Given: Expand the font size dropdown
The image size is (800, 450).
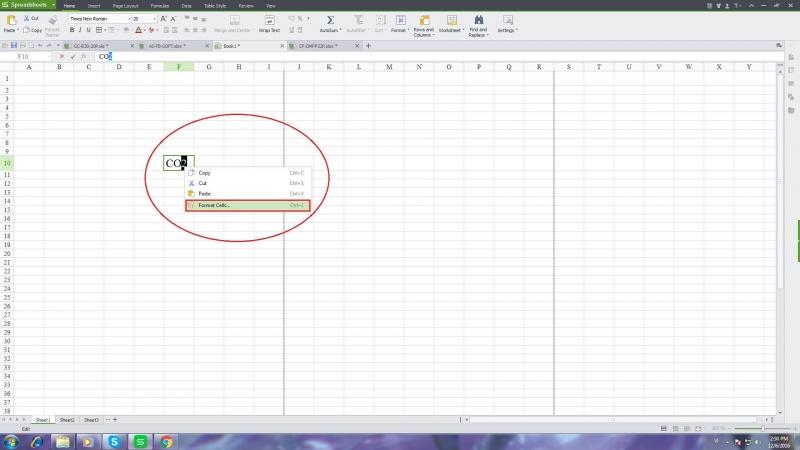Looking at the screenshot, I should tap(154, 19).
